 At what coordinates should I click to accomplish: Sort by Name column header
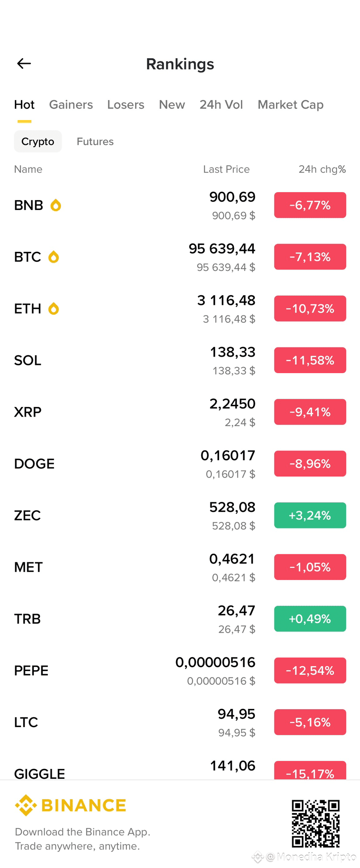tap(28, 169)
